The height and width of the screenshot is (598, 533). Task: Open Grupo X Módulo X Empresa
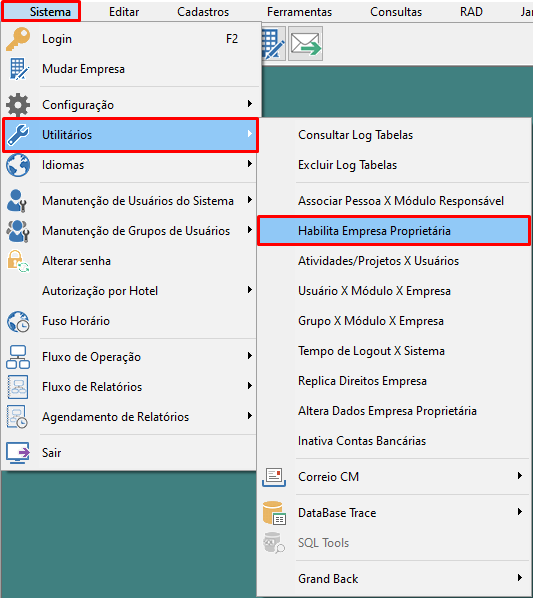[371, 321]
